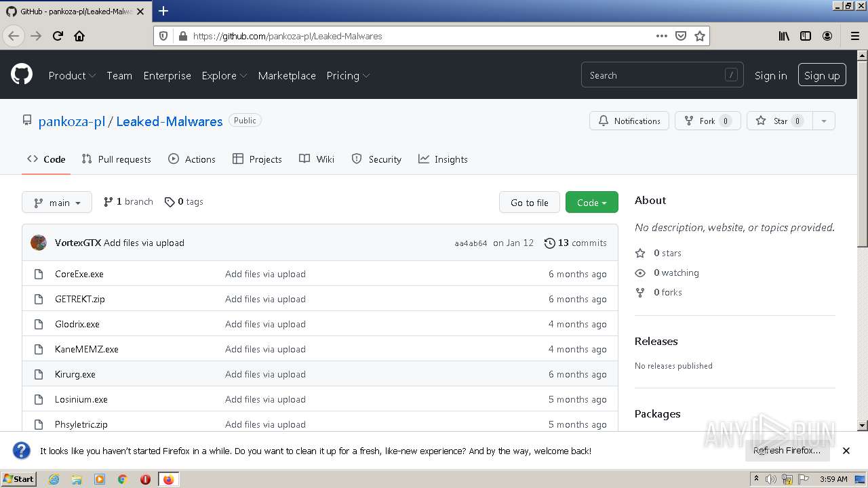This screenshot has height=488, width=868.
Task: Open the Star lists dropdown arrow
Action: [824, 121]
